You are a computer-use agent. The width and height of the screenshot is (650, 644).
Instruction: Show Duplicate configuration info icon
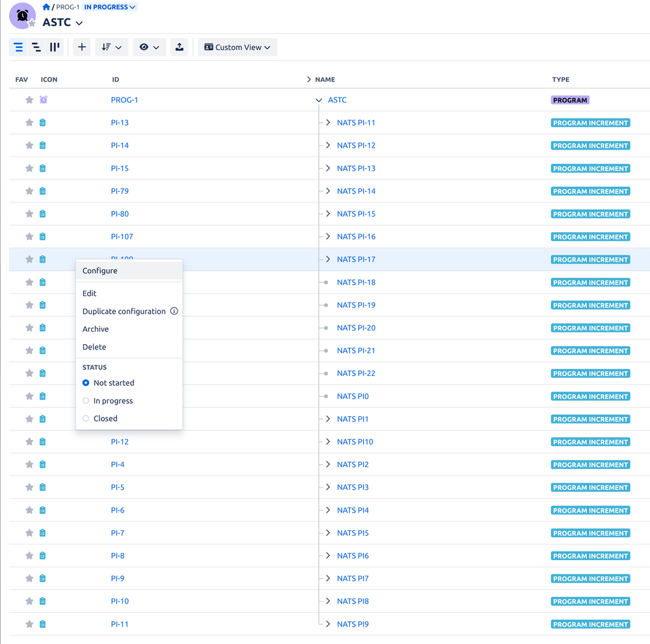174,311
